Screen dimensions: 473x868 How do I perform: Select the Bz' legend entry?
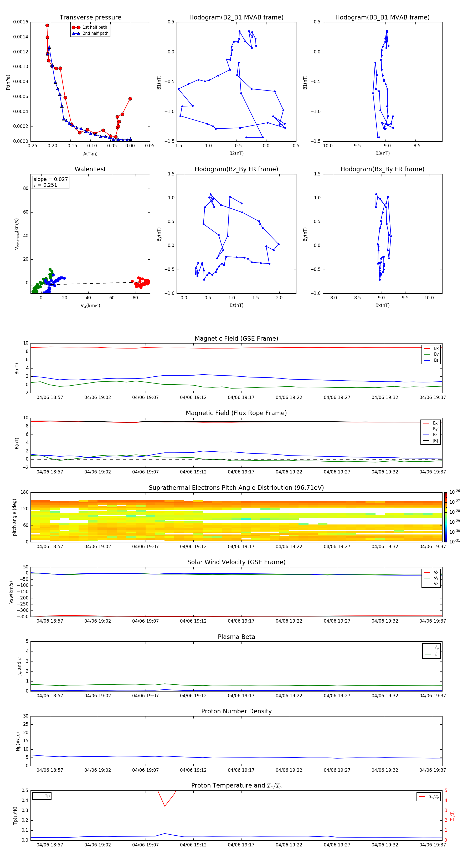(431, 435)
